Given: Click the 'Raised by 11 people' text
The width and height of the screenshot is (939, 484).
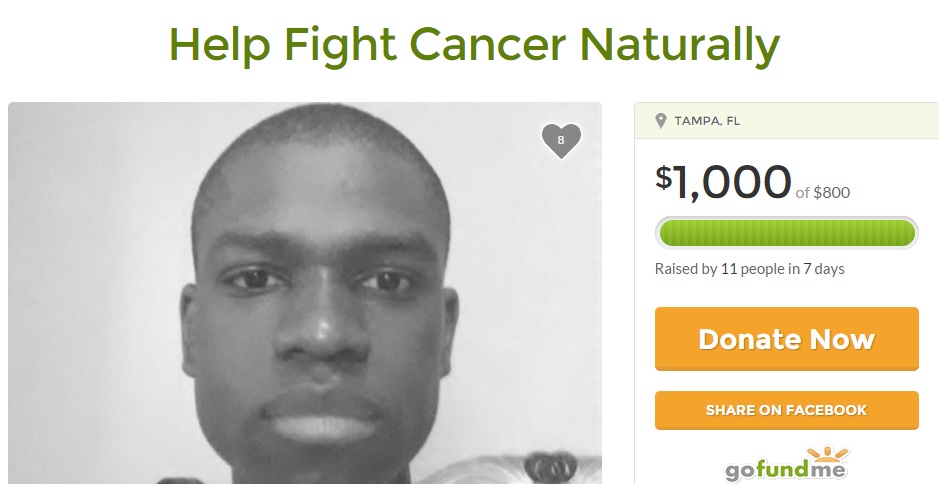Looking at the screenshot, I should [720, 269].
